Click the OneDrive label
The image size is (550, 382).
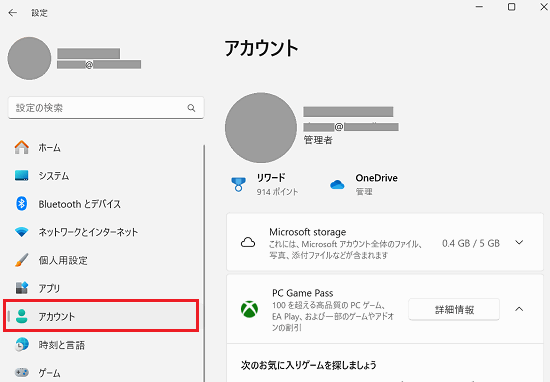(x=377, y=178)
